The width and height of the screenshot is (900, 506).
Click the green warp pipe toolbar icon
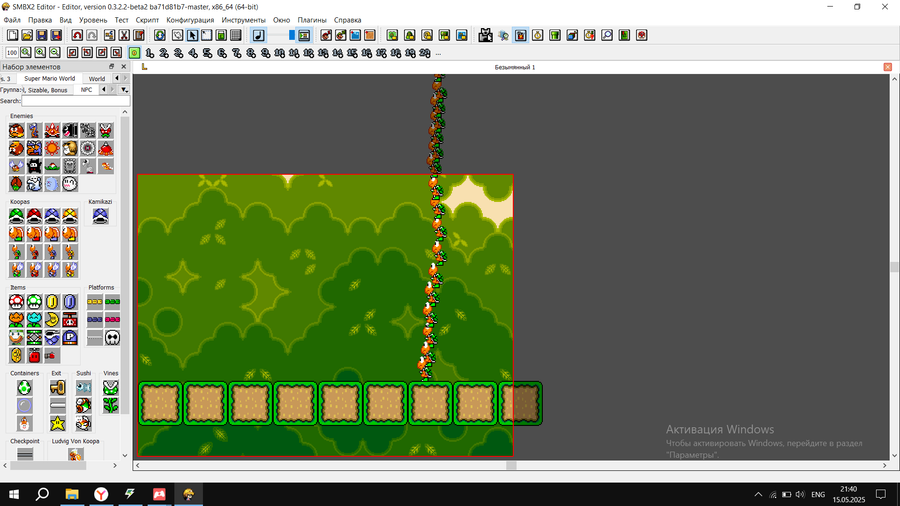pyautogui.click(x=555, y=36)
